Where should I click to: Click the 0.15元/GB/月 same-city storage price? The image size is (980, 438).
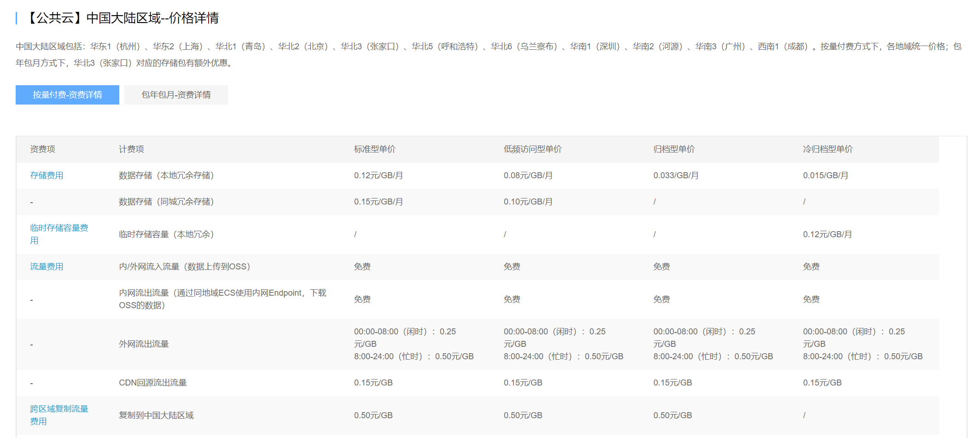pyautogui.click(x=378, y=202)
